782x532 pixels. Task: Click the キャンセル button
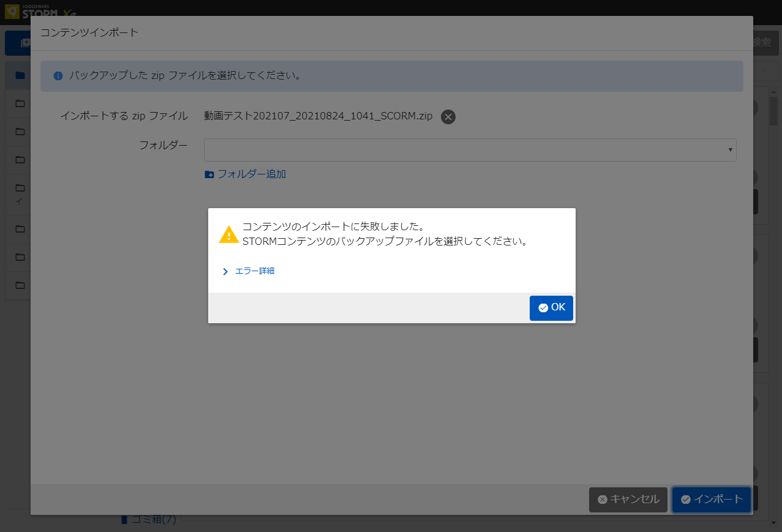click(628, 500)
